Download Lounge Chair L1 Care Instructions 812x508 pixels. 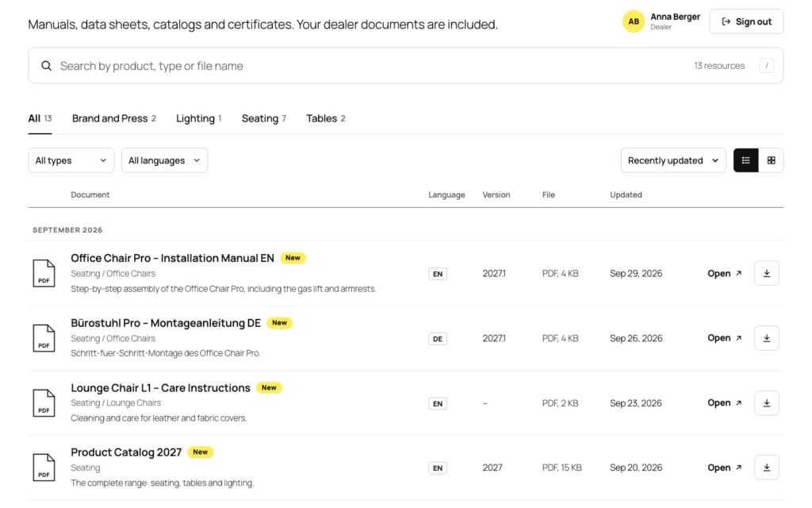pos(767,402)
